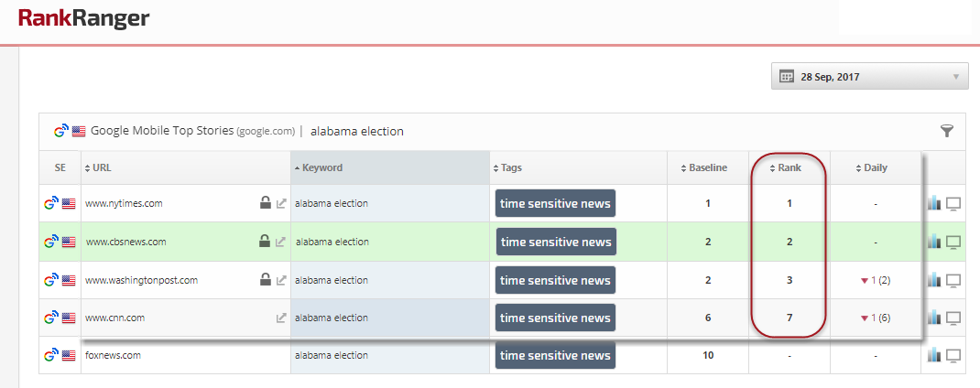This screenshot has width=980, height=388.
Task: Click the filter funnel icon
Action: [947, 131]
